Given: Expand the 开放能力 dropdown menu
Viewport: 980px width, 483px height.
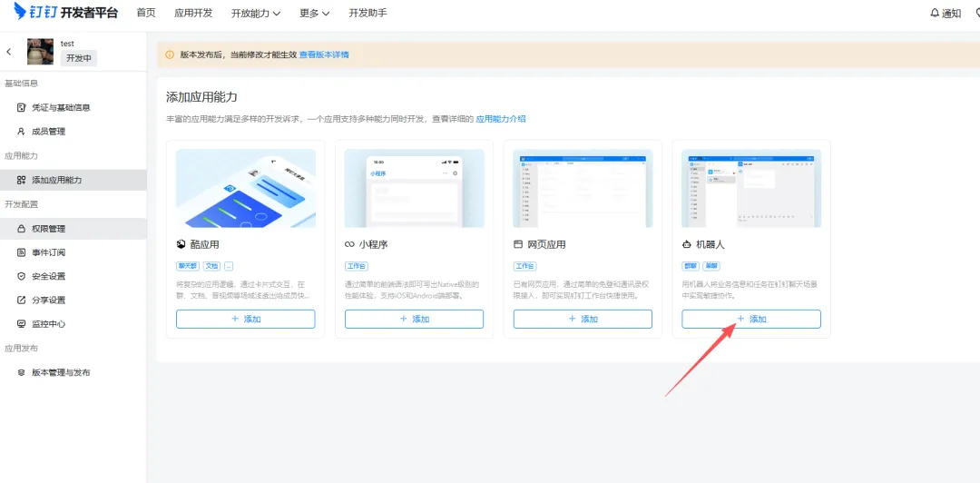Looking at the screenshot, I should coord(256,13).
